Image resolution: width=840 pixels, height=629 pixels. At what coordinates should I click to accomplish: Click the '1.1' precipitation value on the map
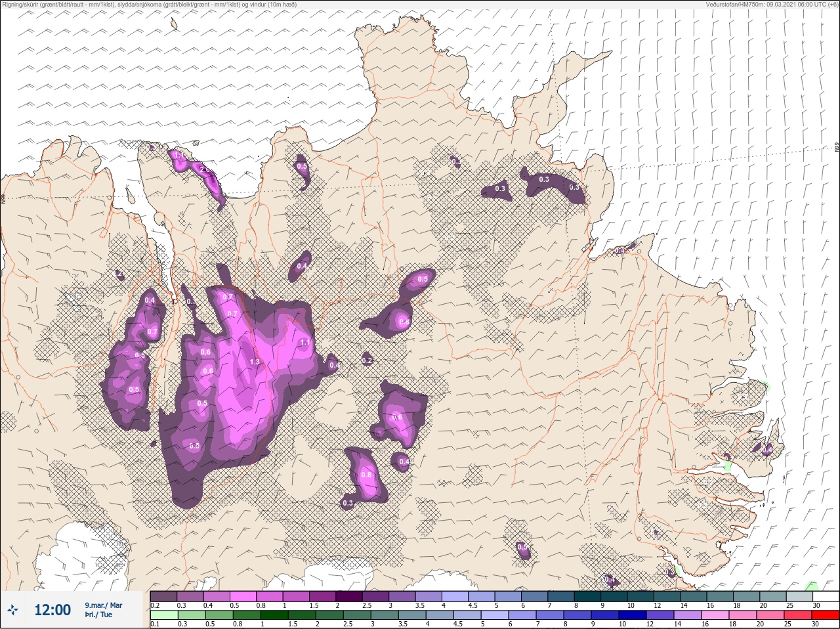click(x=304, y=343)
